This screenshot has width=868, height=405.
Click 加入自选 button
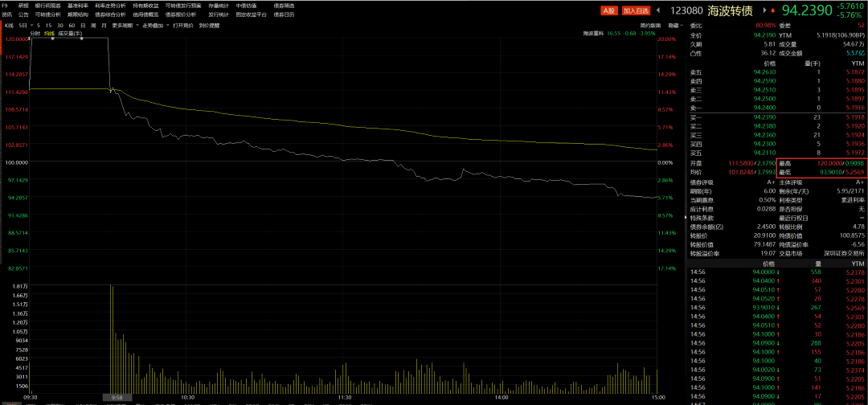[x=635, y=10]
